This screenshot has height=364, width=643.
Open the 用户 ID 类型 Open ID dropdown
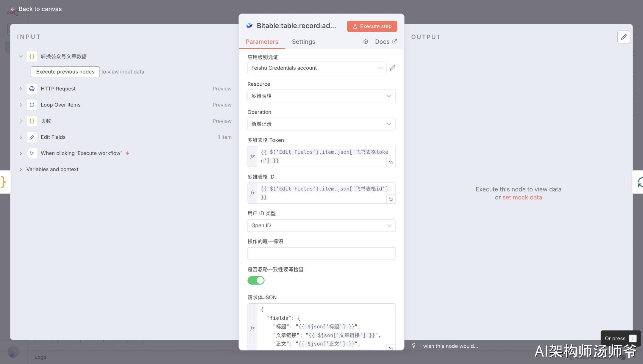(321, 225)
